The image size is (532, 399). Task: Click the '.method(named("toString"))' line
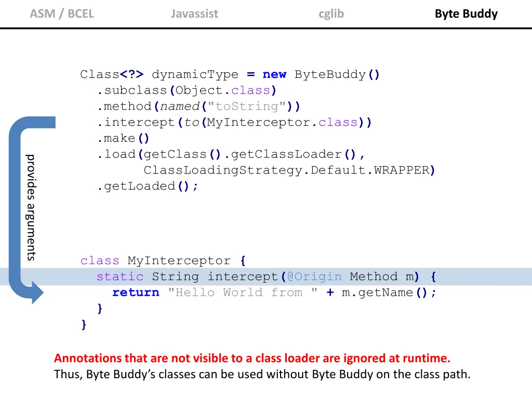coord(199,106)
